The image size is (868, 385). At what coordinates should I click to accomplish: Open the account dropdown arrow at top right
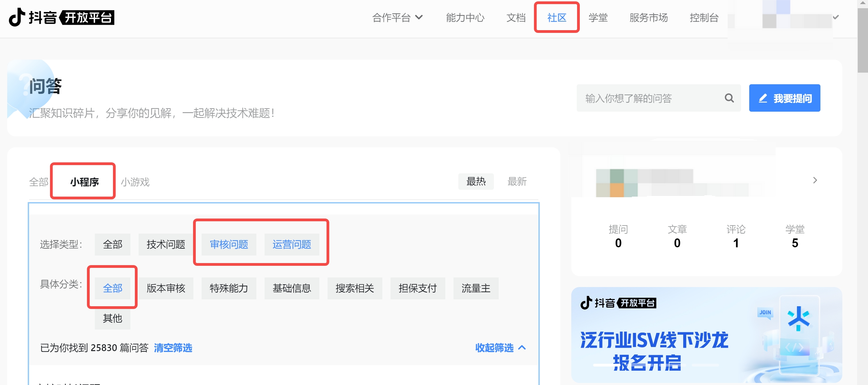[x=835, y=17]
